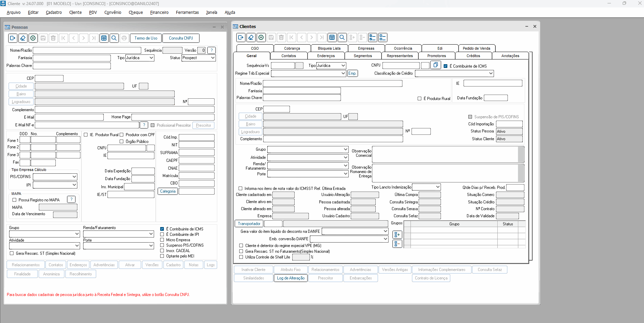Screen dimensions: 644x323
Task: Click the Nome/Razão field in Clientes
Action: tap(332, 83)
